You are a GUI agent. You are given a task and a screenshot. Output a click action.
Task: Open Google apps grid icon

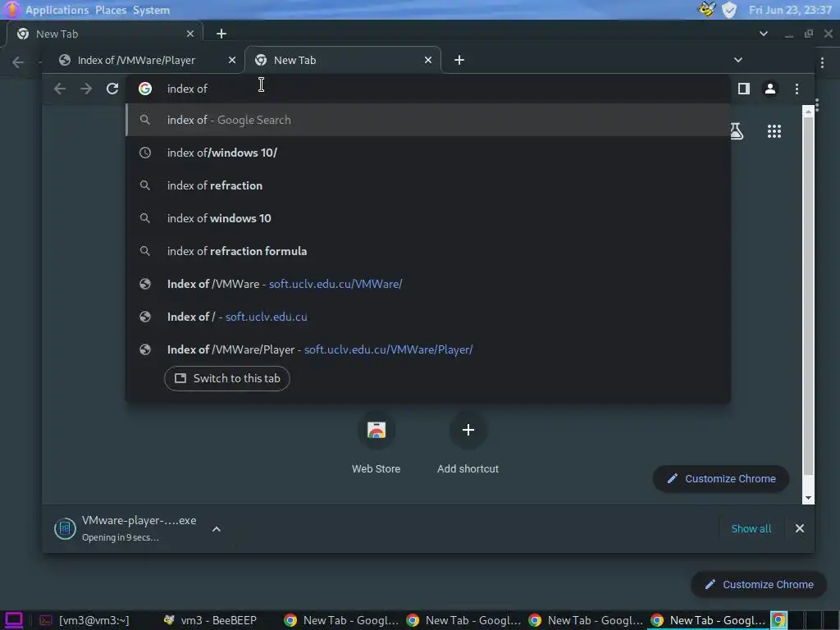click(774, 131)
